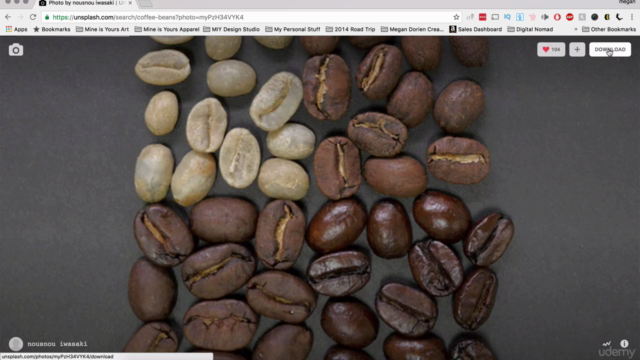Screen dimensions: 640x360
Task: Open the Chrome three-dot menu
Action: 632,17
